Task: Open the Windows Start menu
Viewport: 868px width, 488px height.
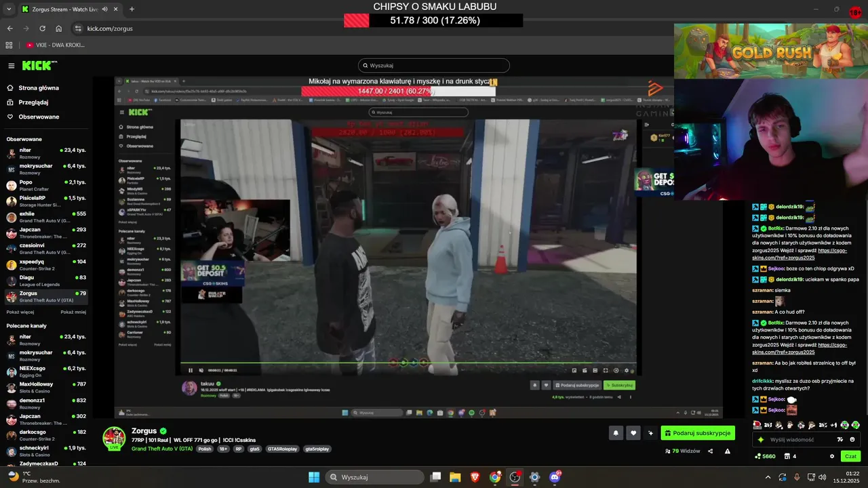Action: [x=314, y=477]
